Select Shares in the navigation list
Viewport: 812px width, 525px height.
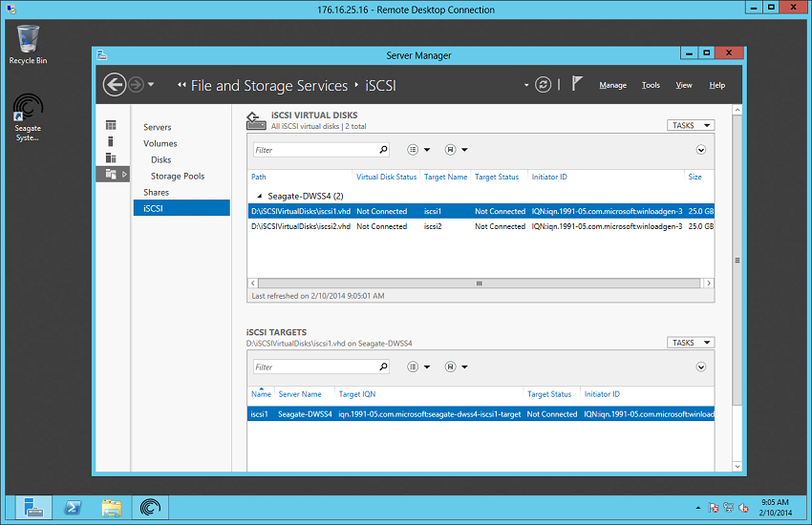(156, 193)
